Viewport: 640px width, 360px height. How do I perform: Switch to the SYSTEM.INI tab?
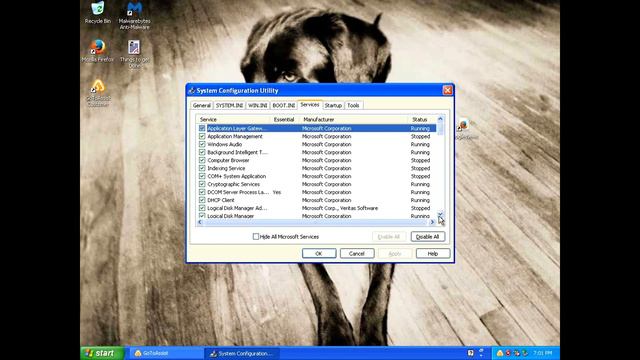pyautogui.click(x=229, y=105)
